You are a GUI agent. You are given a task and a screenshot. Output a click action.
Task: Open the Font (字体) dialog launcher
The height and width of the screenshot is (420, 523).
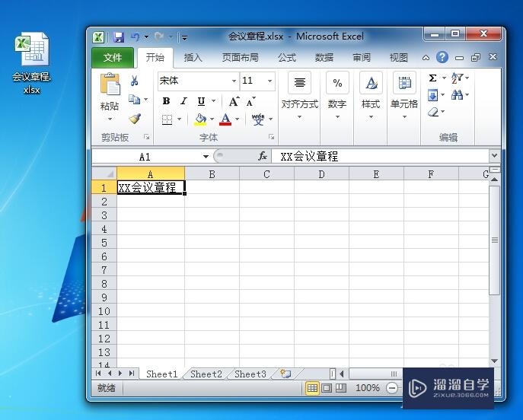click(272, 137)
